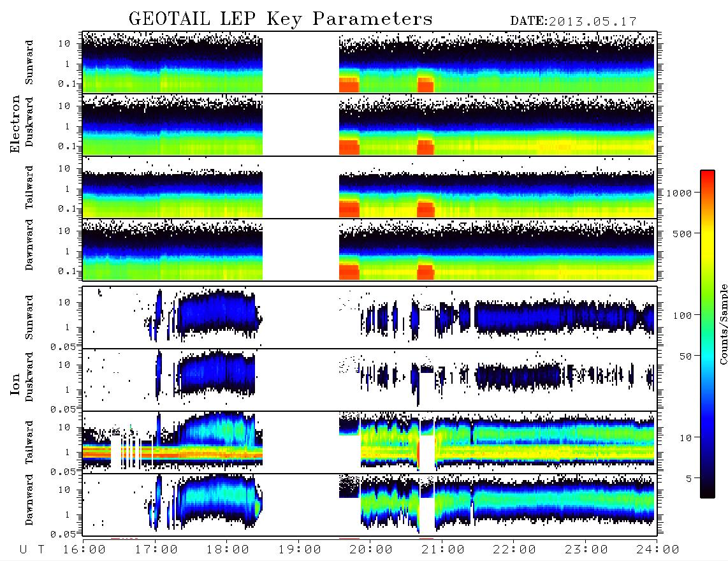
Task: Click the Ion 'Dawnward' panel label
Action: (x=29, y=500)
